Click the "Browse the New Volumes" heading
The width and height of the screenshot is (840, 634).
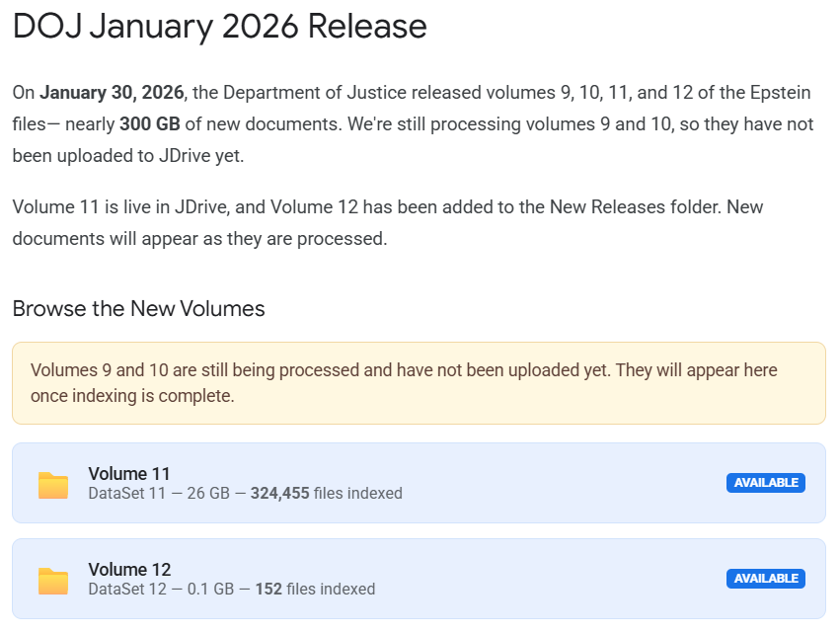(138, 308)
